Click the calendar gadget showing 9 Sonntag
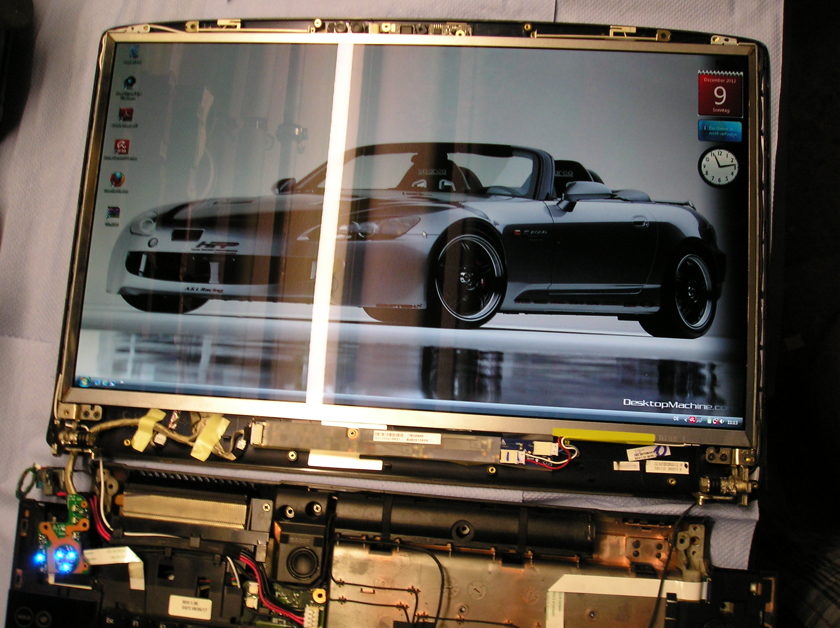Image resolution: width=840 pixels, height=628 pixels. coord(720,95)
